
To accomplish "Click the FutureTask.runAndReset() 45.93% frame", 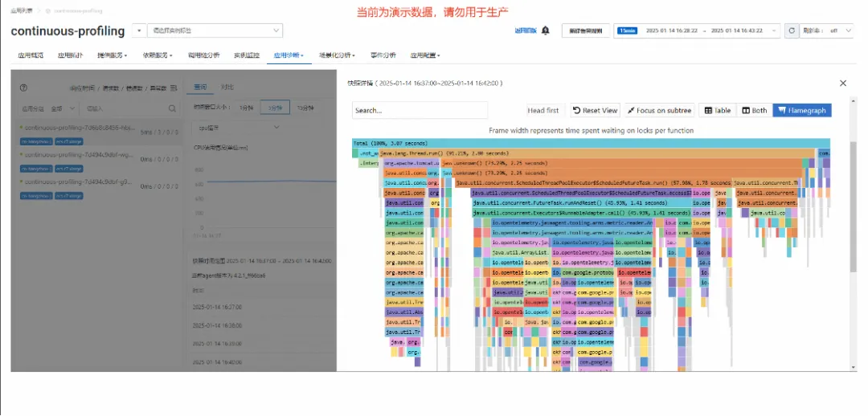I will [583, 202].
